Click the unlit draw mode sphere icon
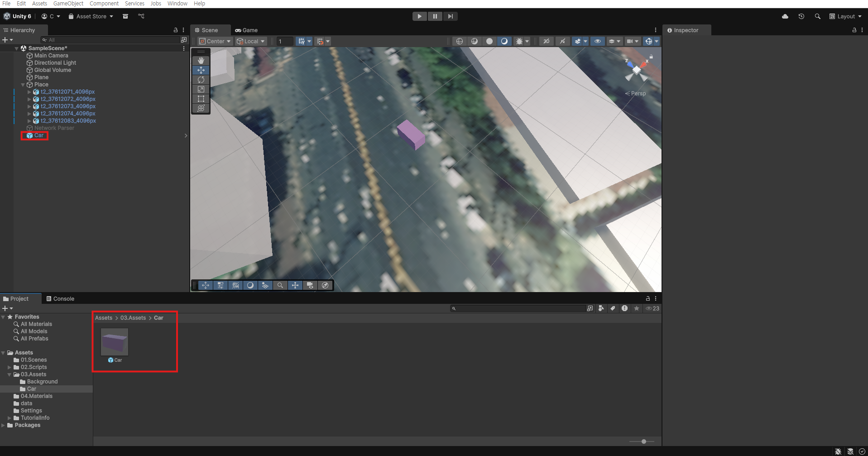This screenshot has height=456, width=868. click(489, 41)
